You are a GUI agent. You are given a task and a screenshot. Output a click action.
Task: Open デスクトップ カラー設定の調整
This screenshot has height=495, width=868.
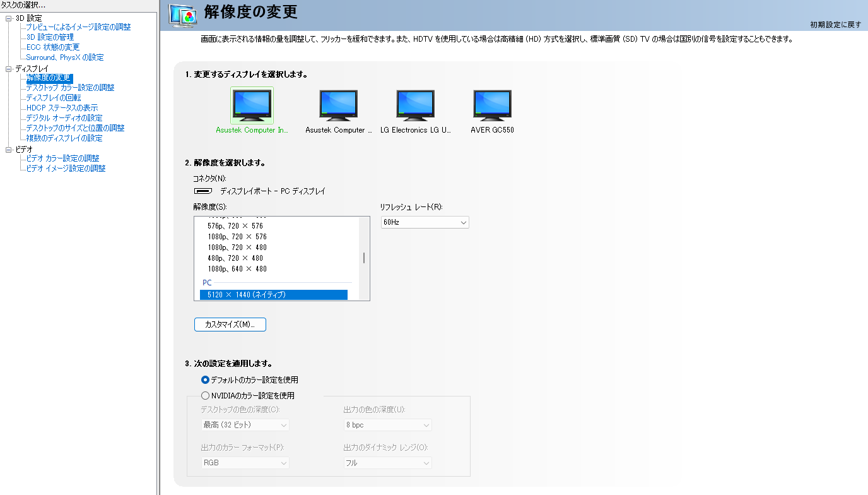pyautogui.click(x=70, y=88)
